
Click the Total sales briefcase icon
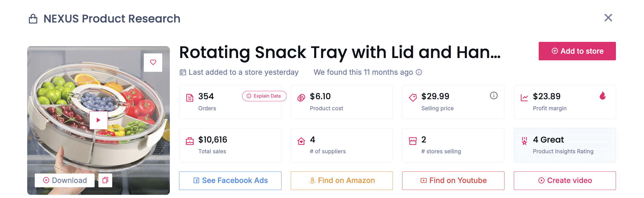pos(190,141)
